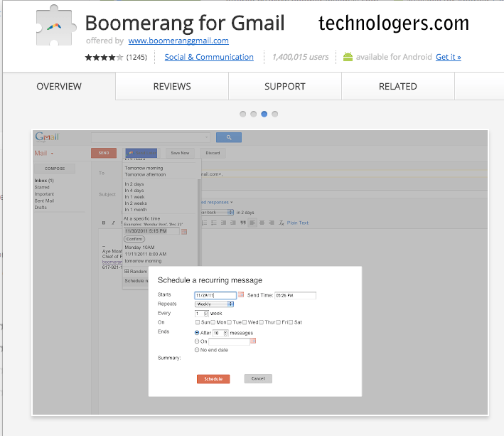504x436 pixels.
Task: Click the Every week number stepper
Action: (x=206, y=314)
